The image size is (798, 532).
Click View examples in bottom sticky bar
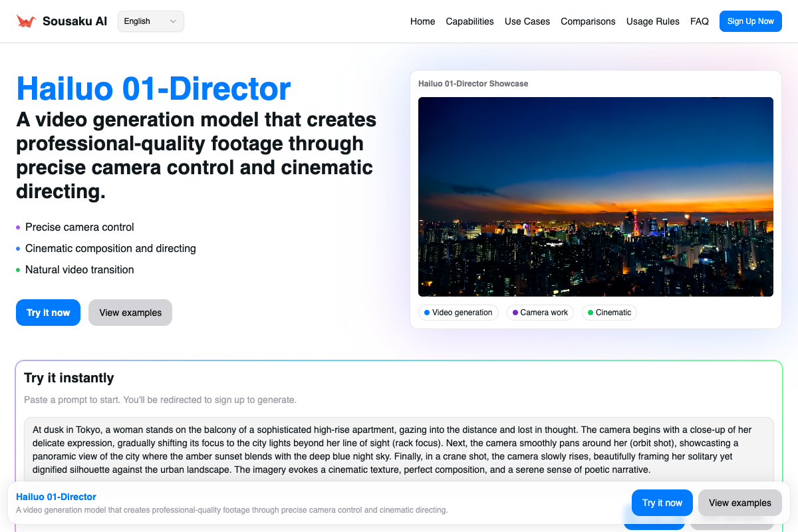pyautogui.click(x=739, y=503)
